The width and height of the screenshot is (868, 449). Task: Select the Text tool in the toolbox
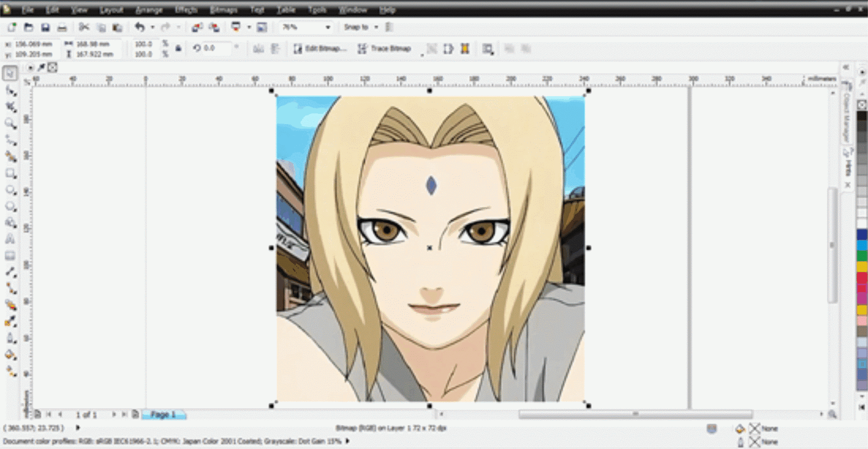(x=10, y=239)
